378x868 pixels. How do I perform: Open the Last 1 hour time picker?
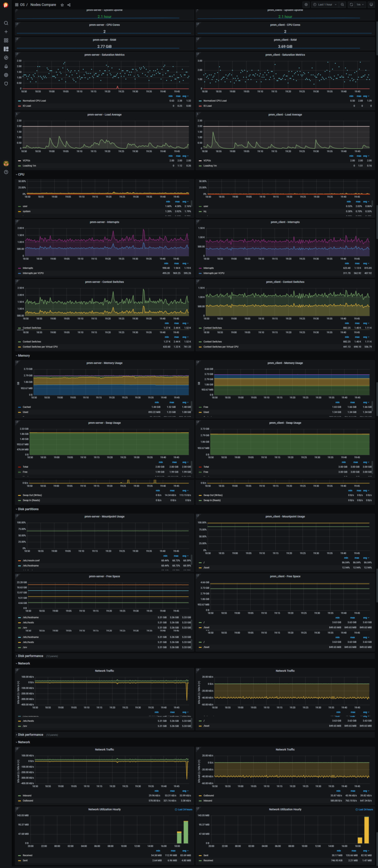(x=325, y=5)
